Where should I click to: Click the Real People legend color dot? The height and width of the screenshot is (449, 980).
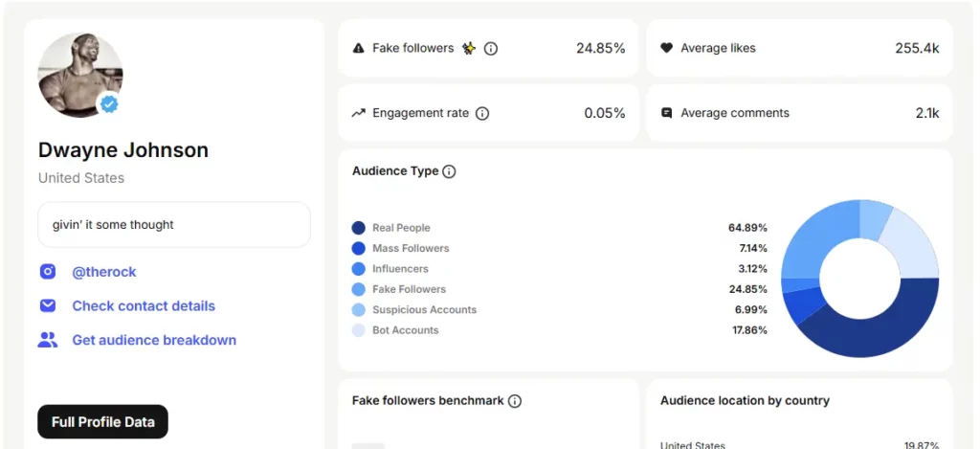coord(359,228)
